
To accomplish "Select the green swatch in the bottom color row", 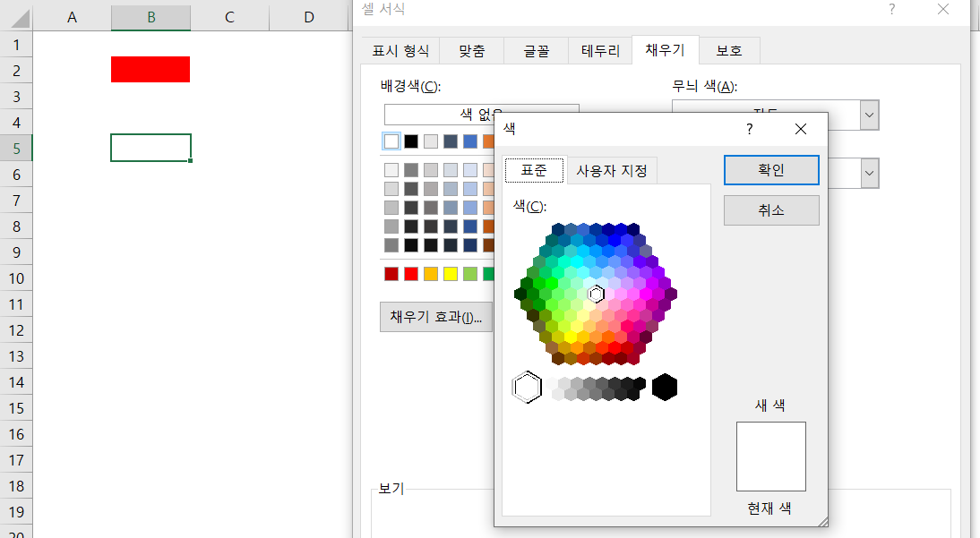I will click(x=488, y=274).
